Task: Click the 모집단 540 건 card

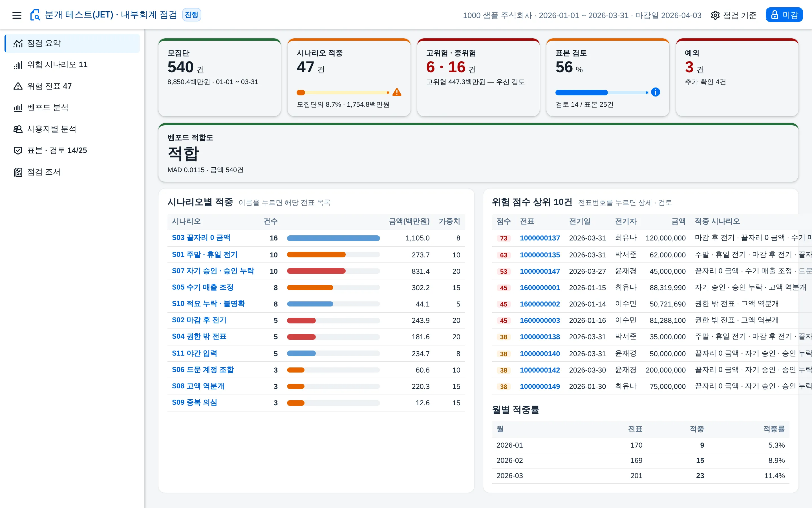Action: click(x=219, y=78)
